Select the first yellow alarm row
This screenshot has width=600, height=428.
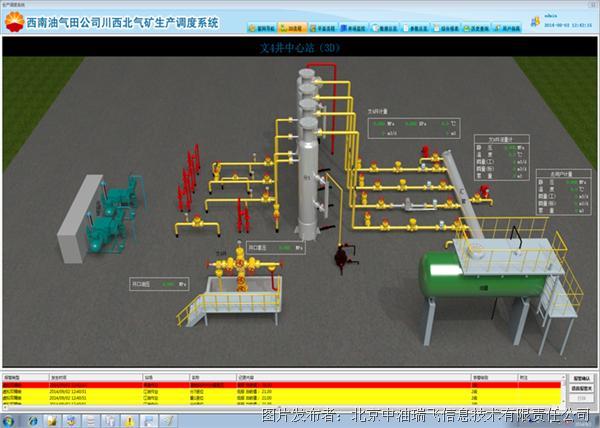(x=280, y=390)
